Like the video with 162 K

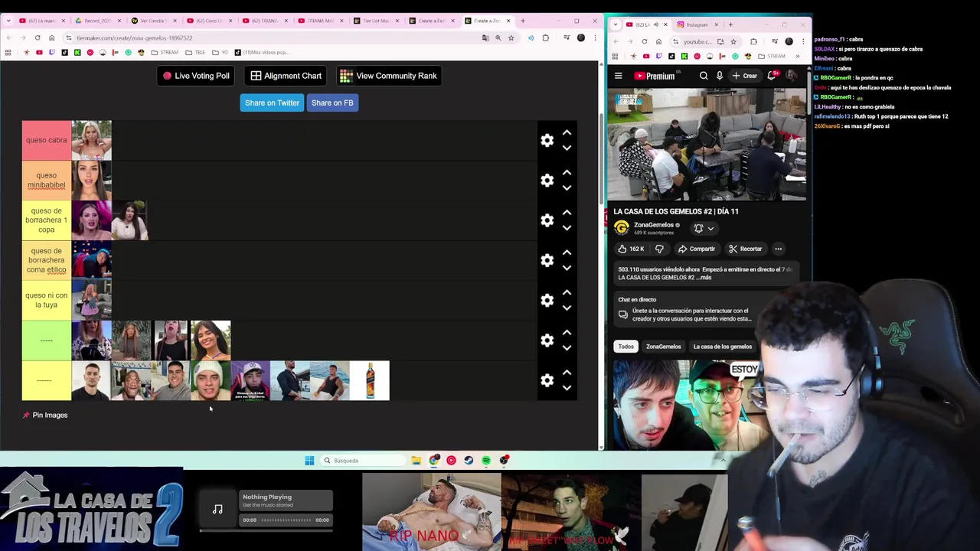[632, 249]
